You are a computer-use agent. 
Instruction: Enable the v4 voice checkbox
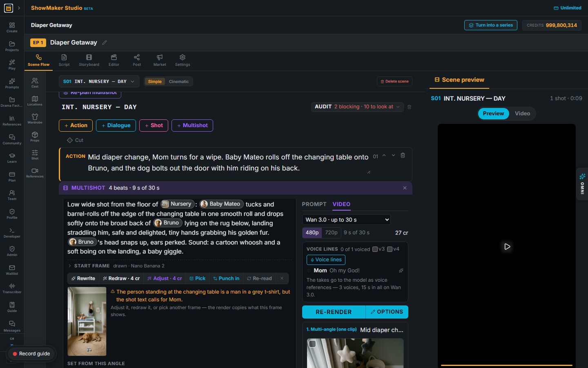pyautogui.click(x=390, y=249)
